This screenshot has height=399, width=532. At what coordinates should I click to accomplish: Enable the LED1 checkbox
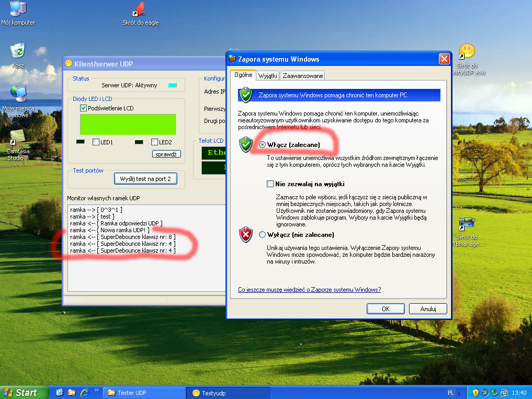(x=96, y=142)
